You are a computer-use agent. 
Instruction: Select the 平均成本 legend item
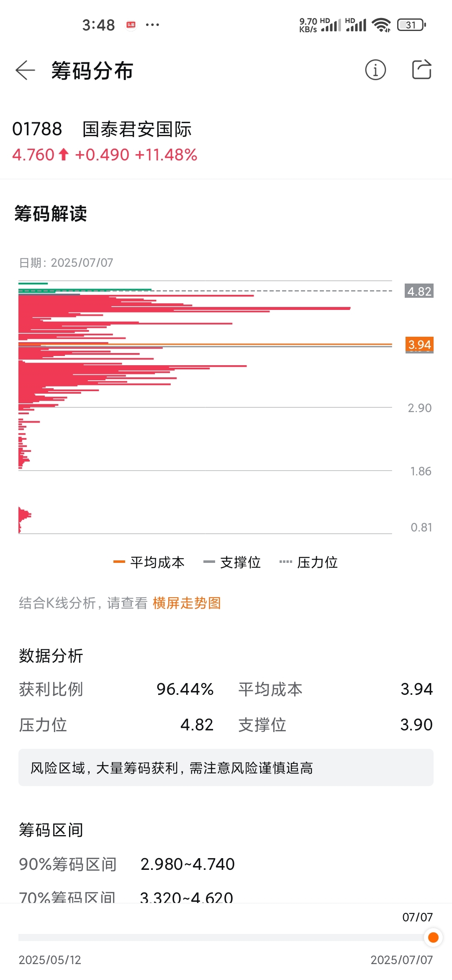click(x=149, y=562)
